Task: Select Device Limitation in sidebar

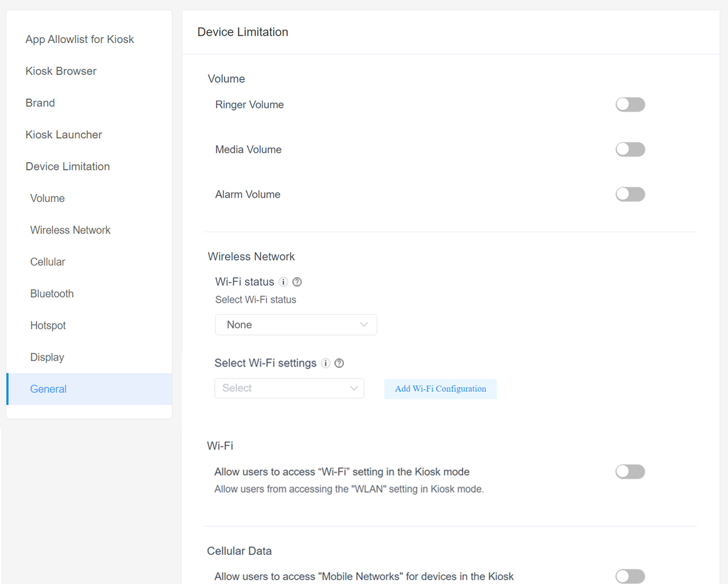Action: (x=67, y=167)
